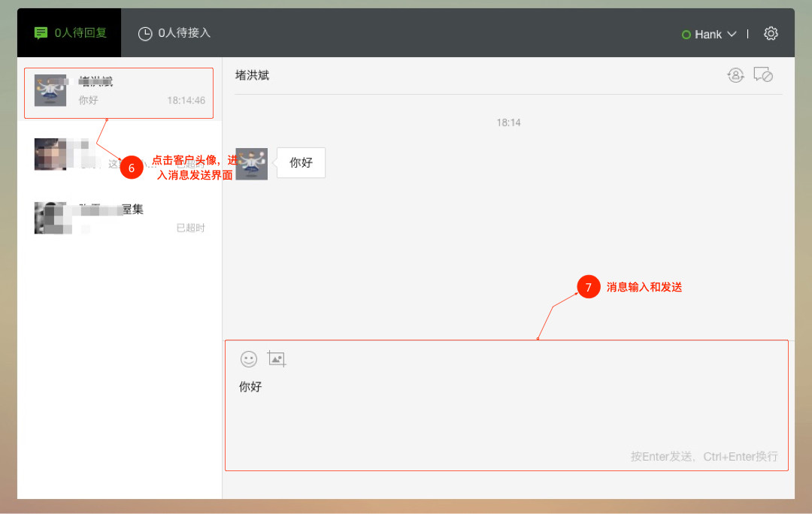This screenshot has width=812, height=514.
Task: Click the first contact's avatar image
Action: point(50,91)
